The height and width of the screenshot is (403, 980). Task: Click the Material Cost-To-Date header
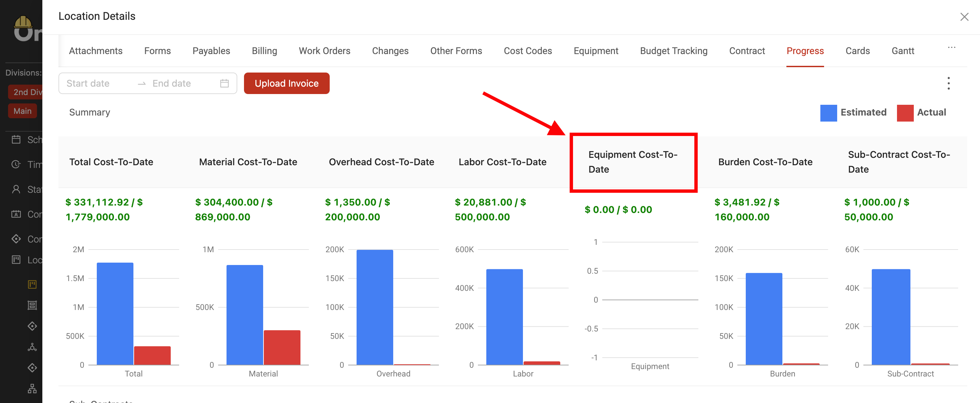pos(248,162)
